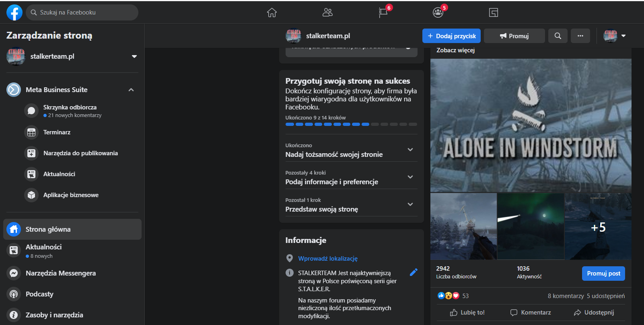The image size is (644, 325).
Task: Click the location pin icon in Informacje
Action: click(290, 258)
